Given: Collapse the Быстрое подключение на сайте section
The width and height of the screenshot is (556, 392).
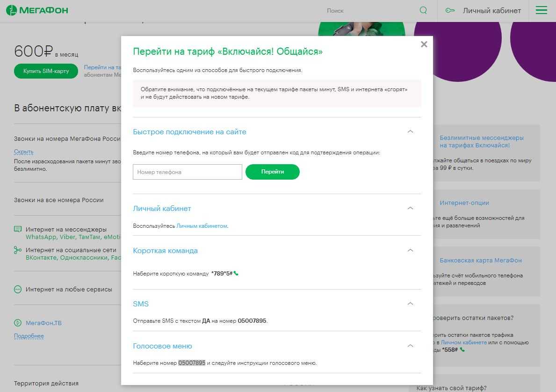Looking at the screenshot, I should (x=410, y=132).
